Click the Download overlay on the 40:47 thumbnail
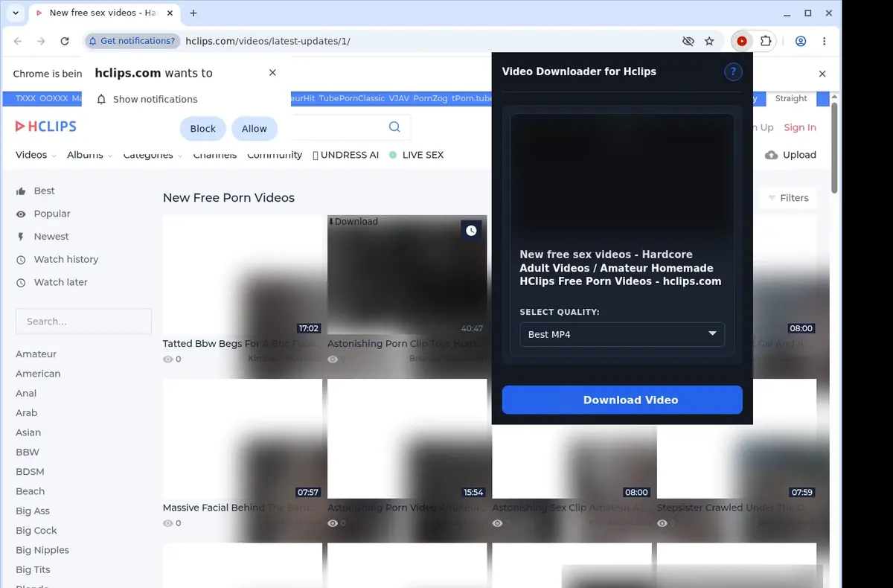This screenshot has height=588, width=893. tap(353, 221)
